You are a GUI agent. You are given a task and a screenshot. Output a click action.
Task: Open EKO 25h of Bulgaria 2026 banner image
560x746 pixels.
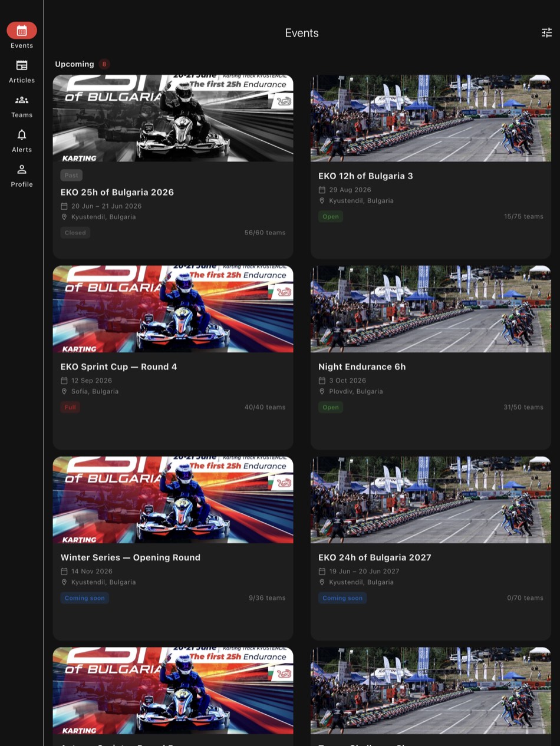tap(173, 118)
